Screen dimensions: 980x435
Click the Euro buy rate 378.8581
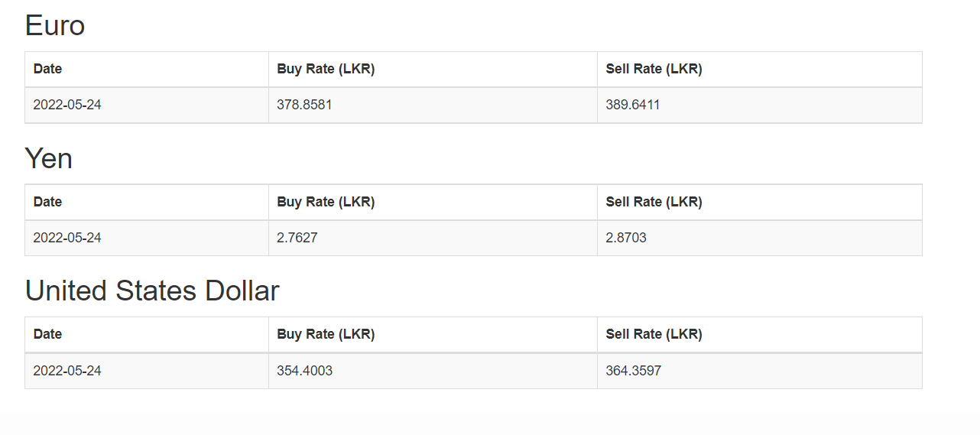tap(304, 105)
